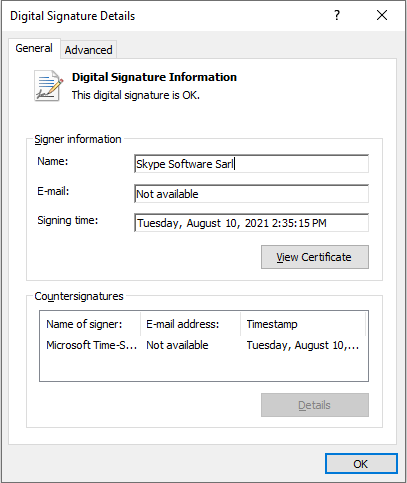Click the disabled Details button

click(315, 405)
